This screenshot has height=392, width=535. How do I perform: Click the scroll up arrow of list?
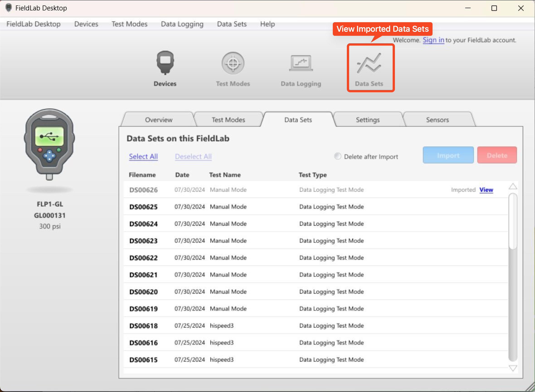tap(513, 186)
